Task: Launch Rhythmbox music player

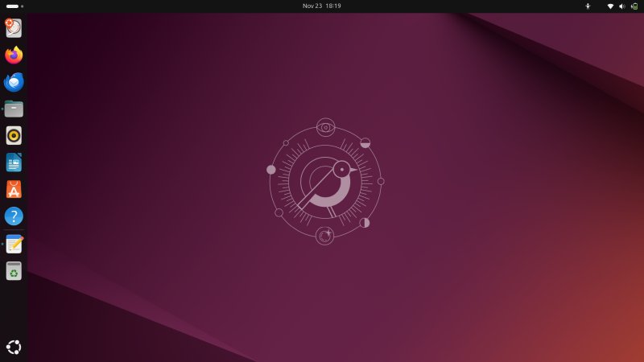Action: pos(14,135)
